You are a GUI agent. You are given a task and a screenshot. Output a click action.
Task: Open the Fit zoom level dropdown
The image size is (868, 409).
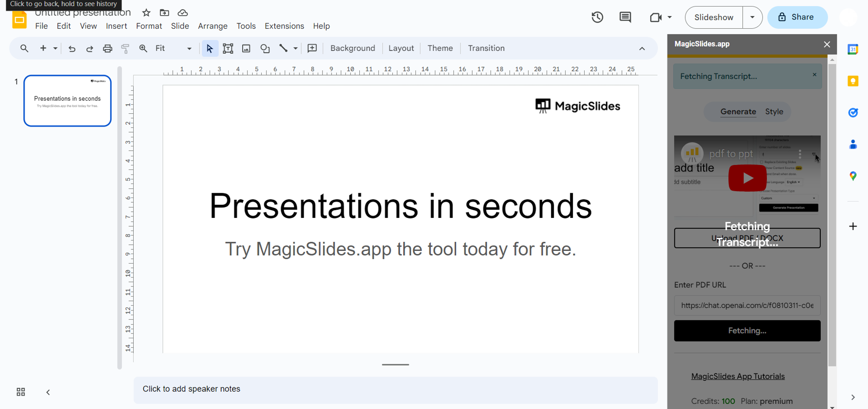click(173, 48)
